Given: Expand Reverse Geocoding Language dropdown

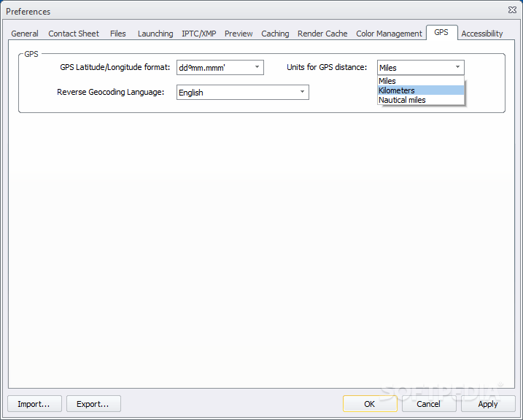Looking at the screenshot, I should pyautogui.click(x=242, y=93).
